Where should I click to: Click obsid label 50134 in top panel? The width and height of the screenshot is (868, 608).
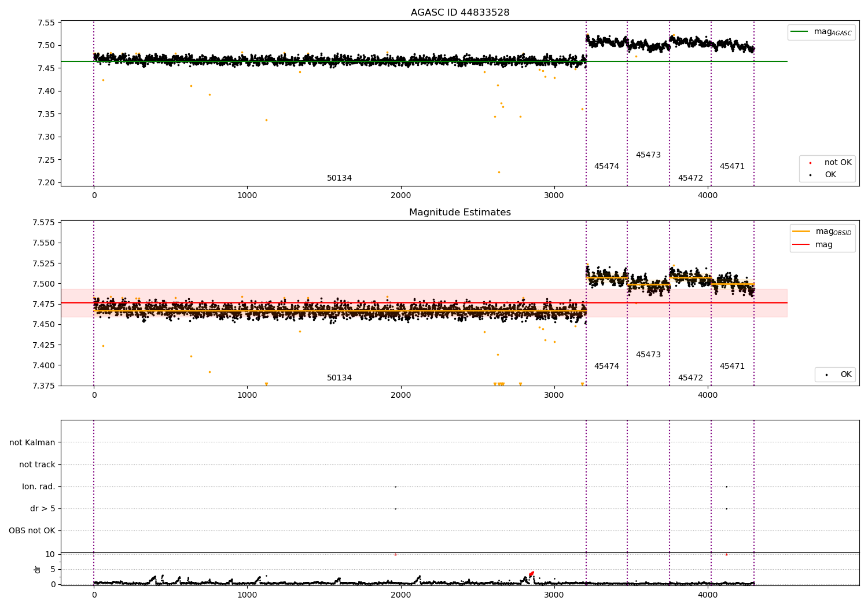tap(339, 178)
